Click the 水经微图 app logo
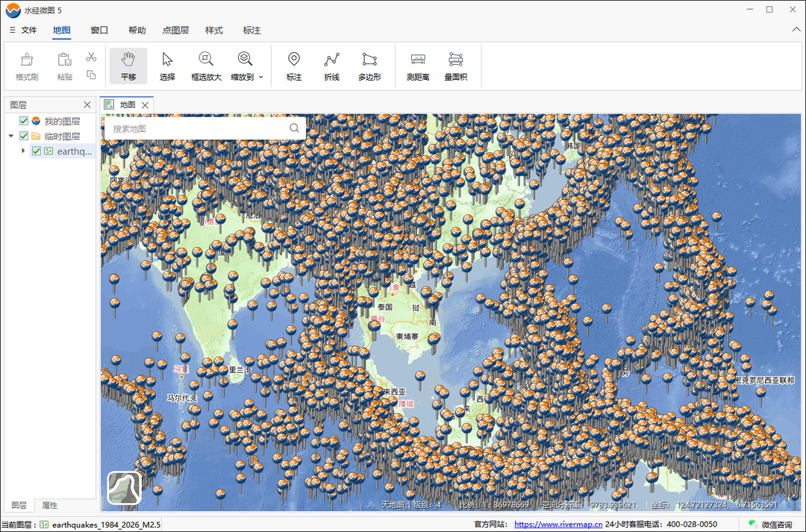The image size is (806, 532). coord(13,10)
